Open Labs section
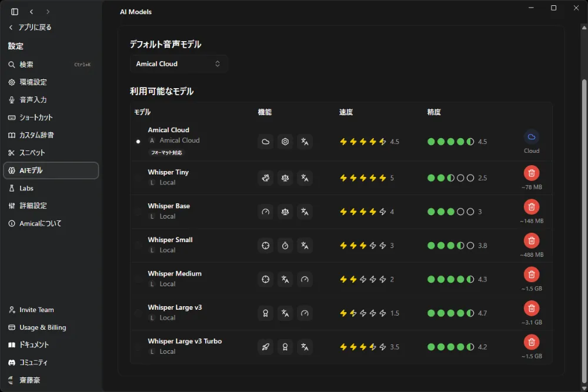 click(51, 188)
